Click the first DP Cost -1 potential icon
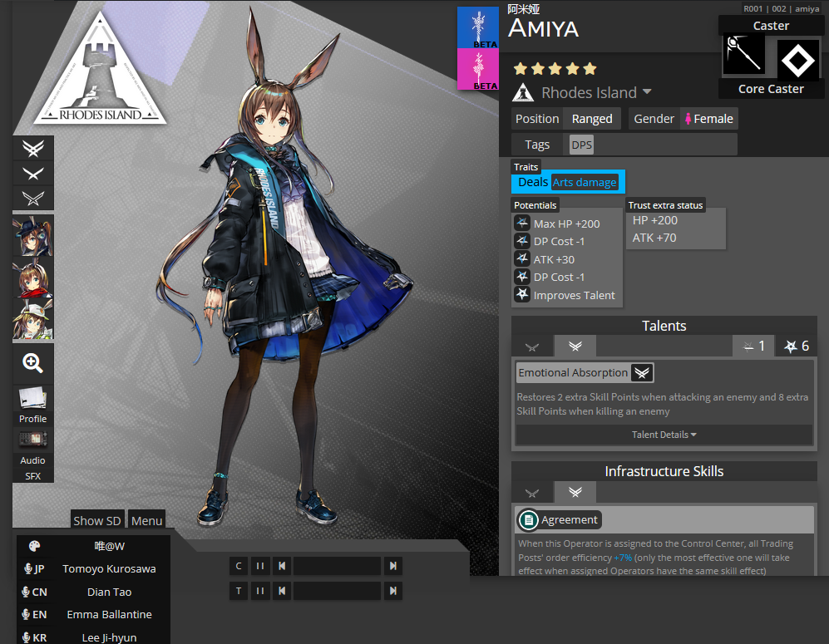This screenshot has width=829, height=644. click(522, 241)
